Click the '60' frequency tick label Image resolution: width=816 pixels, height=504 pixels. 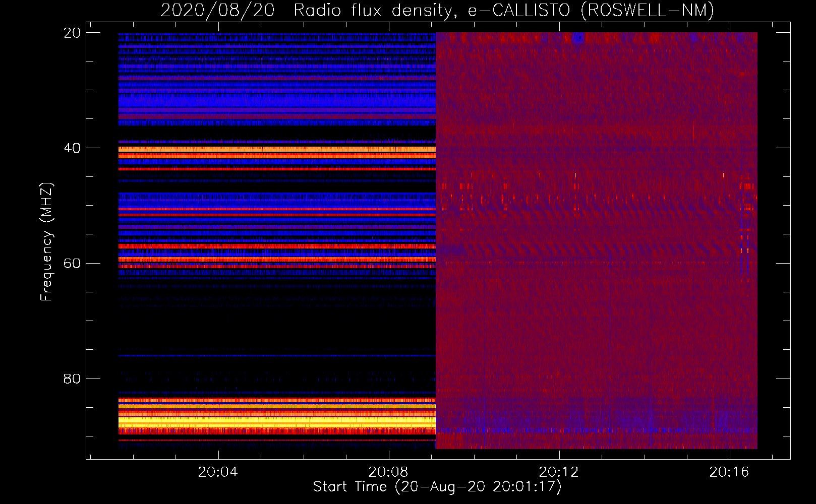(72, 264)
